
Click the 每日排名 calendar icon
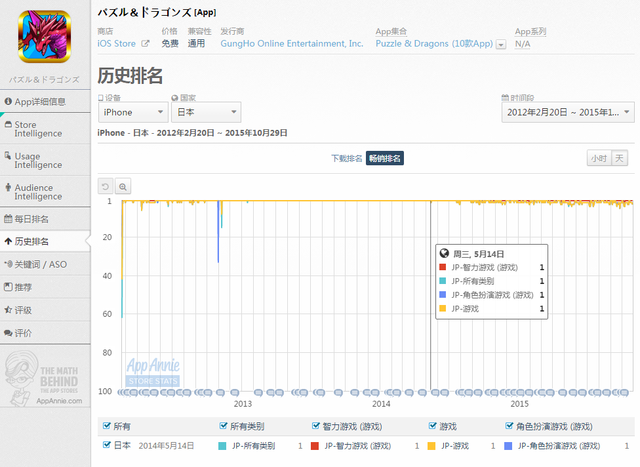[x=8, y=219]
